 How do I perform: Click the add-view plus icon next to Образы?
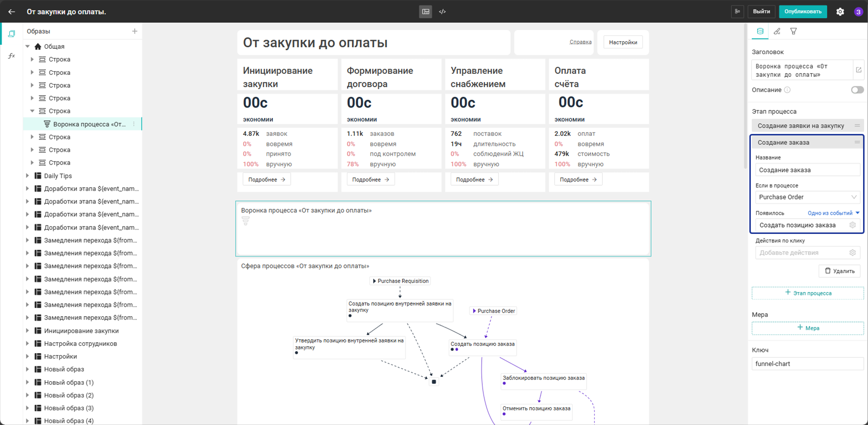pos(135,31)
